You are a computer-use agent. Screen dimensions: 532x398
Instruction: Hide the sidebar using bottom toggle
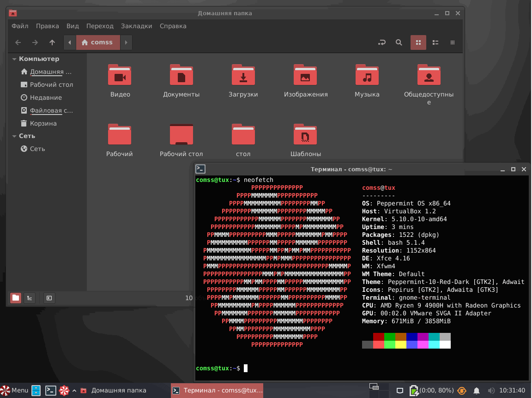click(49, 298)
